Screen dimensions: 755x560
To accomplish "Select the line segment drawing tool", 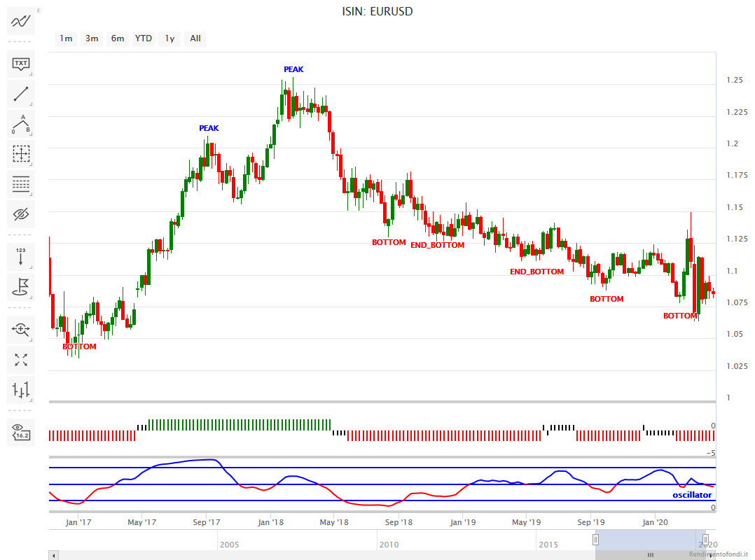I will pyautogui.click(x=21, y=94).
